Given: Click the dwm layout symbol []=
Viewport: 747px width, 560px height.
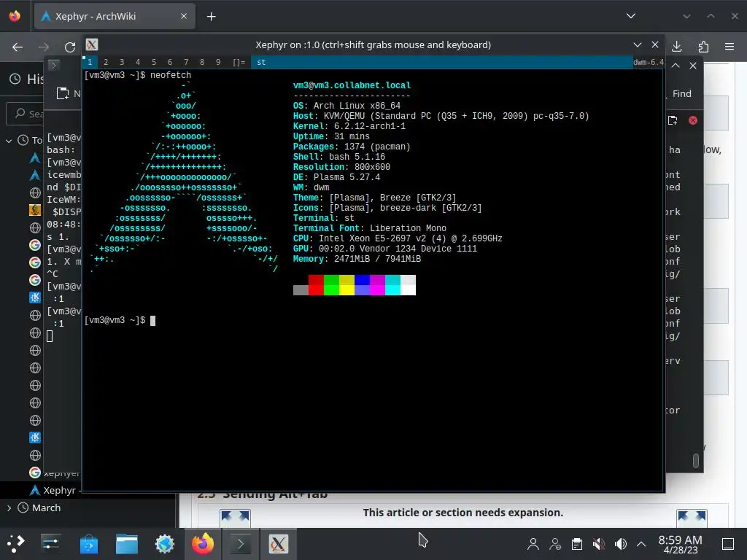Looking at the screenshot, I should tap(239, 62).
